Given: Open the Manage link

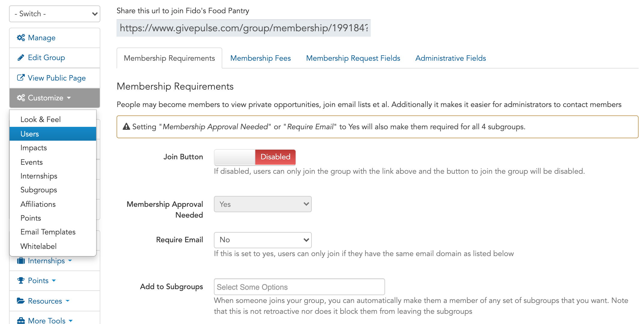Looking at the screenshot, I should coord(55,38).
